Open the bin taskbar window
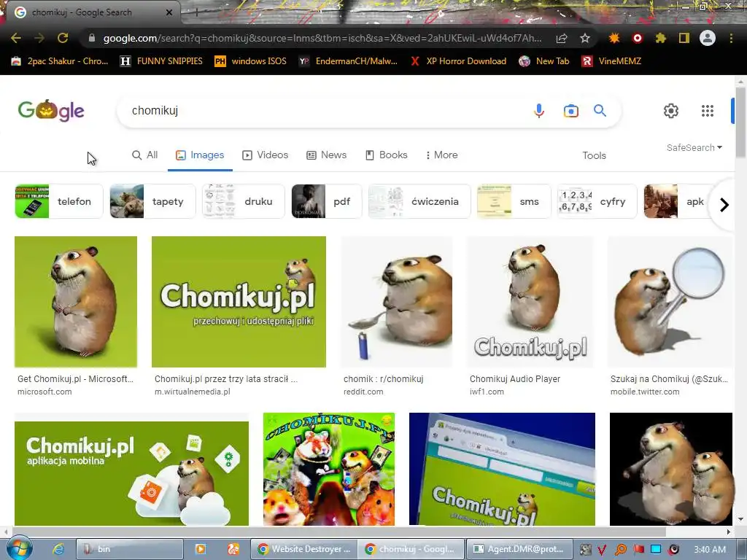This screenshot has width=747, height=560. pyautogui.click(x=130, y=549)
